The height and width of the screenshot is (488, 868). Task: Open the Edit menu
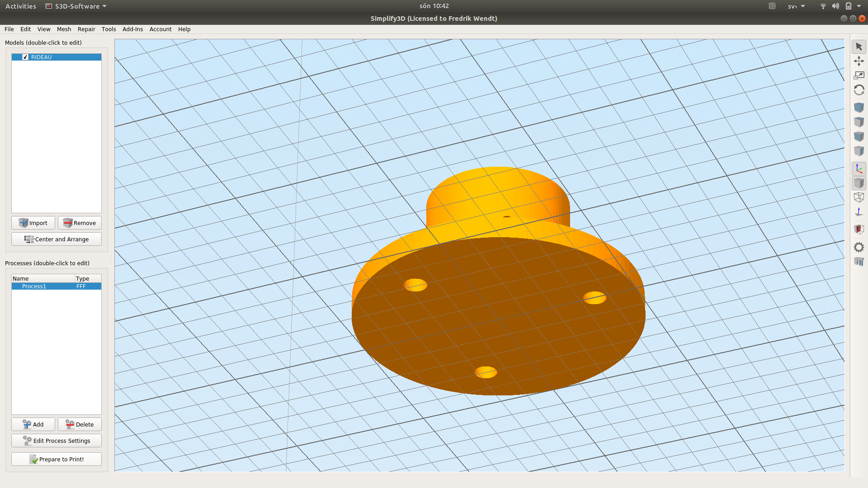tap(26, 29)
